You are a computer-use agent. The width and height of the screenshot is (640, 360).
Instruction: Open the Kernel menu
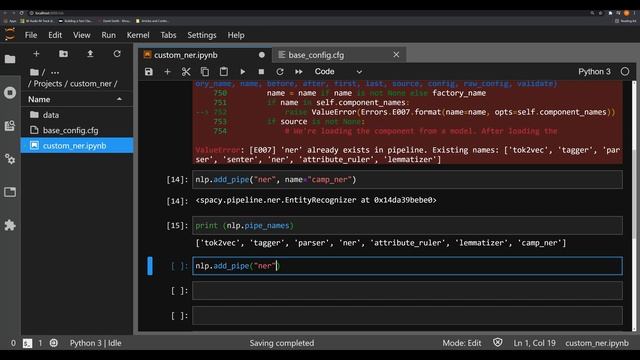pyautogui.click(x=138, y=35)
